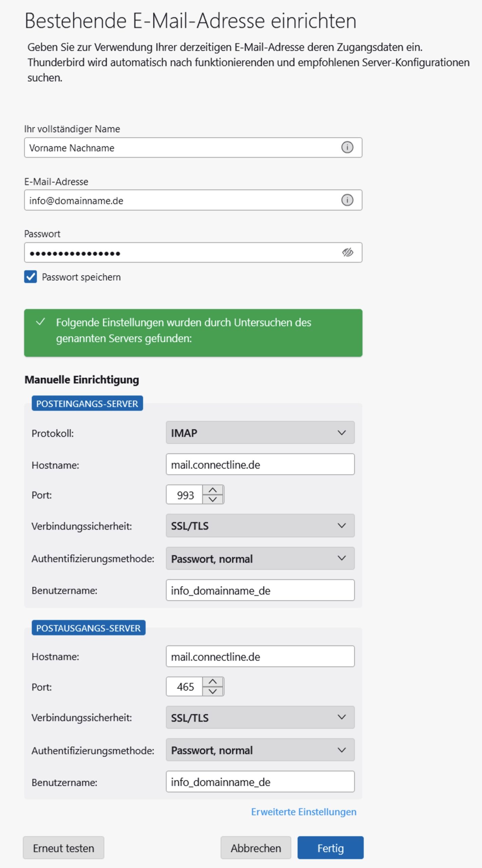This screenshot has width=482, height=868.
Task: Open the Erweiterte Einstellungen link
Action: coord(304,812)
